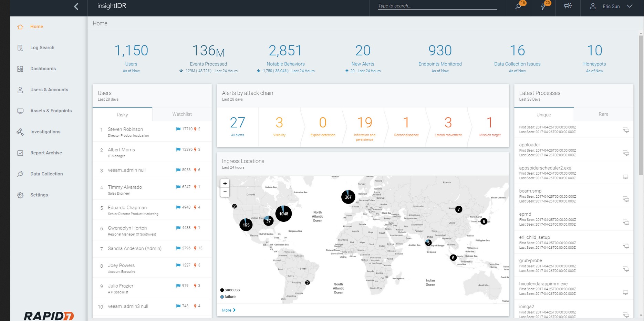644x321 pixels.
Task: Switch to the Watchlist tab
Action: coord(182,114)
